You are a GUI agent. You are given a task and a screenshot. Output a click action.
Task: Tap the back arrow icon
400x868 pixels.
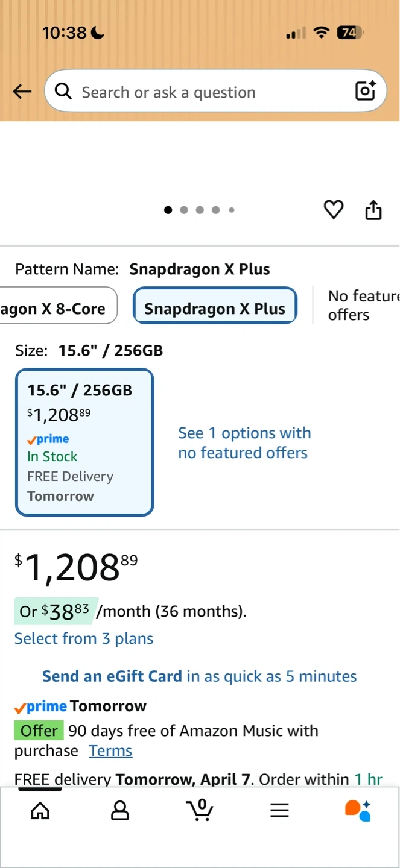pos(22,92)
